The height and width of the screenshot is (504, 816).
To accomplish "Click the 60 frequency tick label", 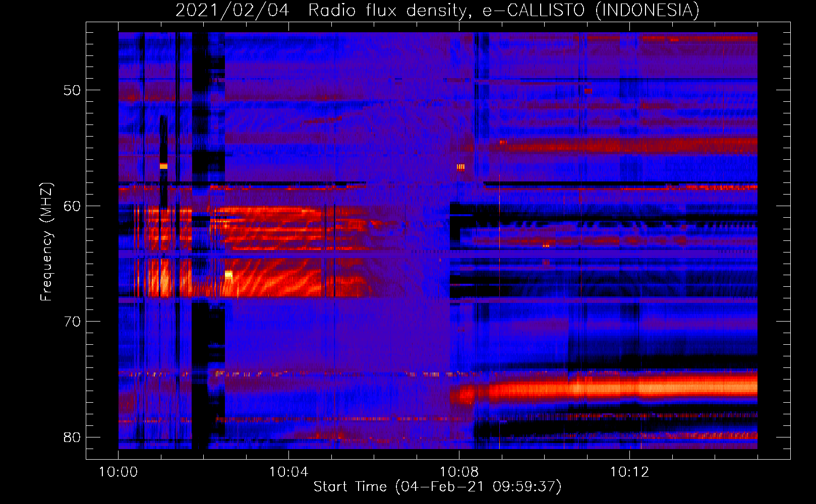I will 72,206.
